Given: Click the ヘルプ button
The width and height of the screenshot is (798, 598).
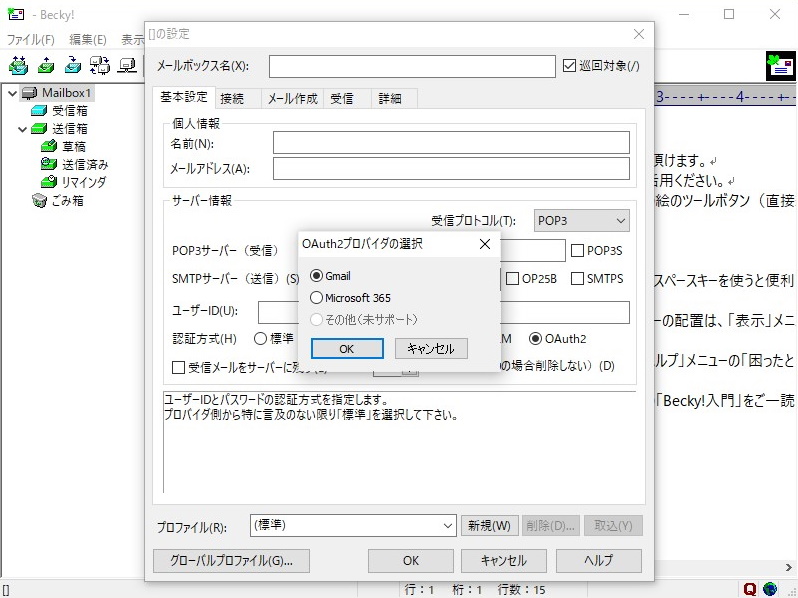Looking at the screenshot, I should [x=598, y=560].
